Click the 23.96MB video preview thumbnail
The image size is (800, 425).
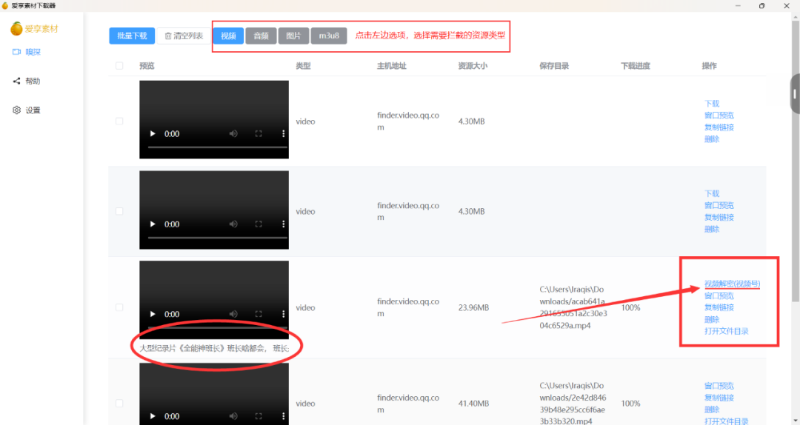214,300
